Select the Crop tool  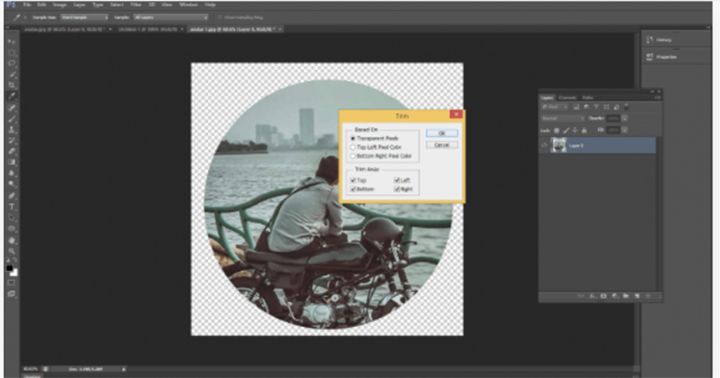[x=11, y=85]
